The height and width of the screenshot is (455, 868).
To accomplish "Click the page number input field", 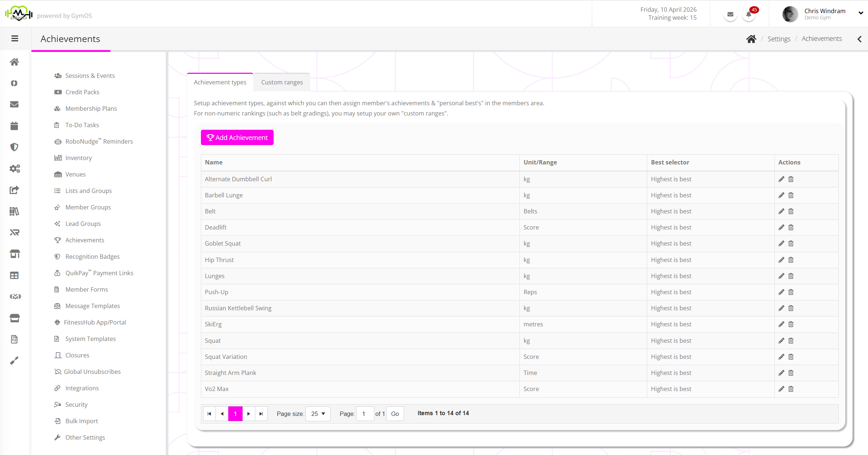I will (x=365, y=414).
